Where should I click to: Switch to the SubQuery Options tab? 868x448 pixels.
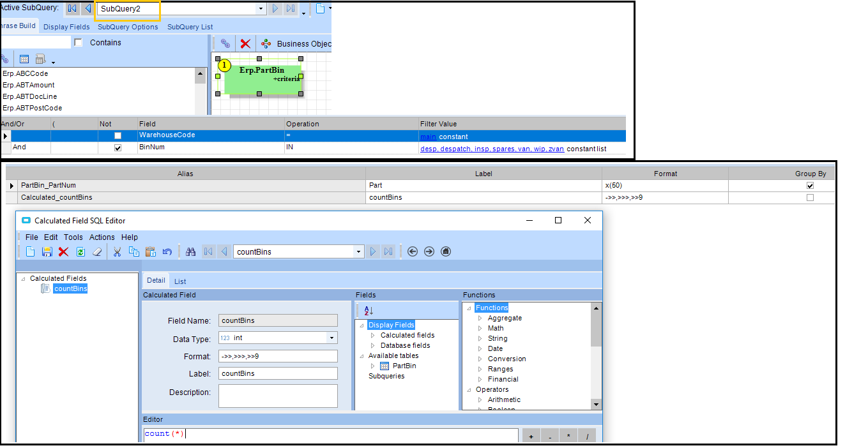pyautogui.click(x=128, y=27)
